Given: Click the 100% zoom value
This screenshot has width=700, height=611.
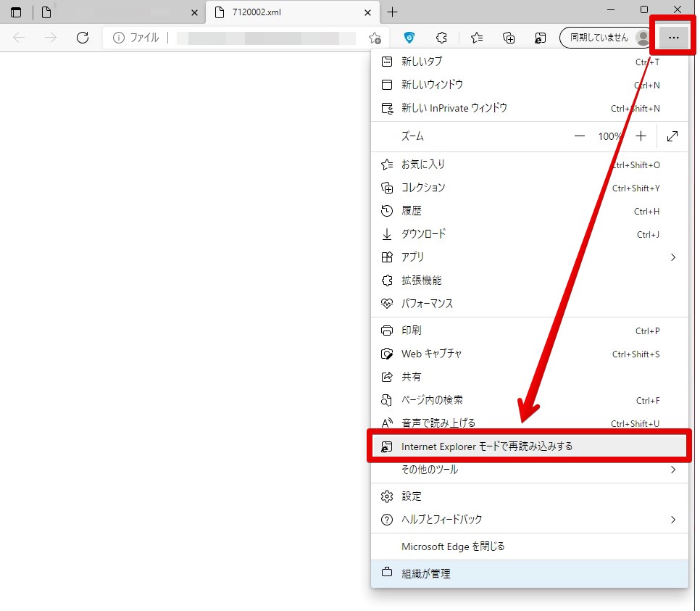Looking at the screenshot, I should pos(610,136).
